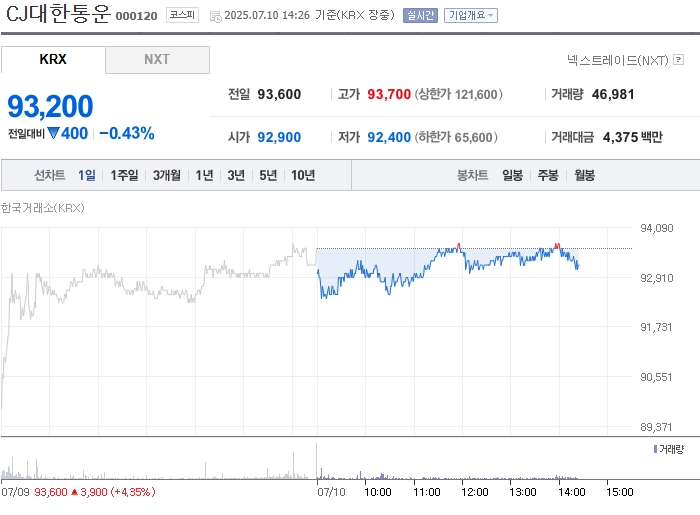Show the 3개월 line chart
The width and height of the screenshot is (700, 515).
[x=167, y=175]
